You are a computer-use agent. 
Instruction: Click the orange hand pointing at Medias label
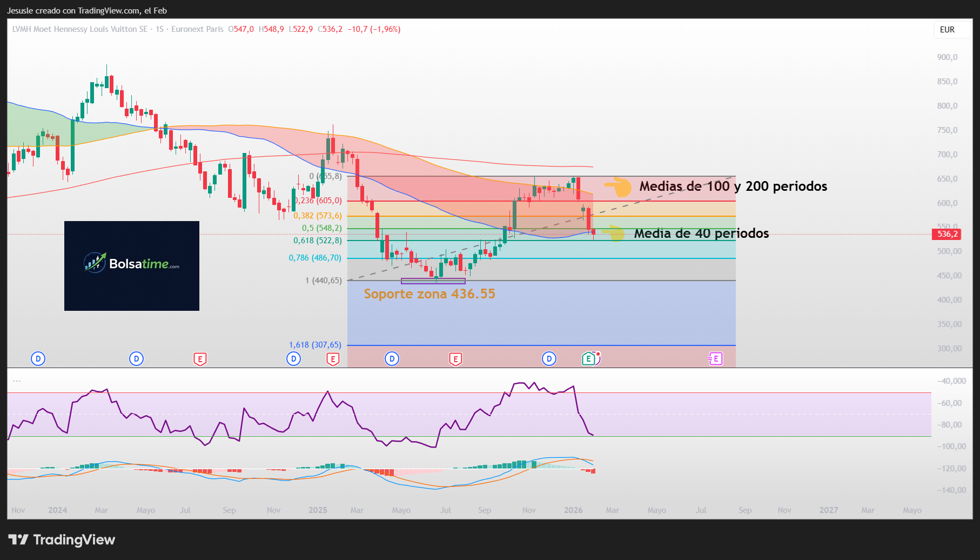[618, 187]
